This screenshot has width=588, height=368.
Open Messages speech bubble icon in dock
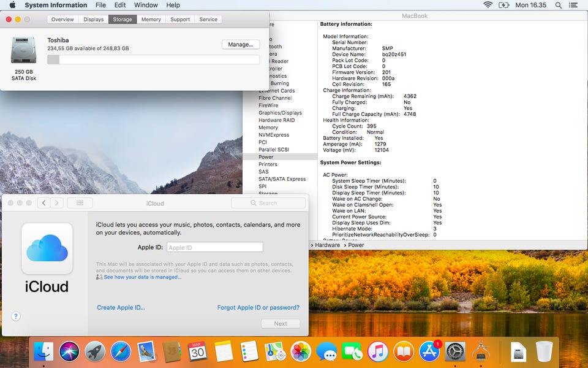click(x=326, y=352)
